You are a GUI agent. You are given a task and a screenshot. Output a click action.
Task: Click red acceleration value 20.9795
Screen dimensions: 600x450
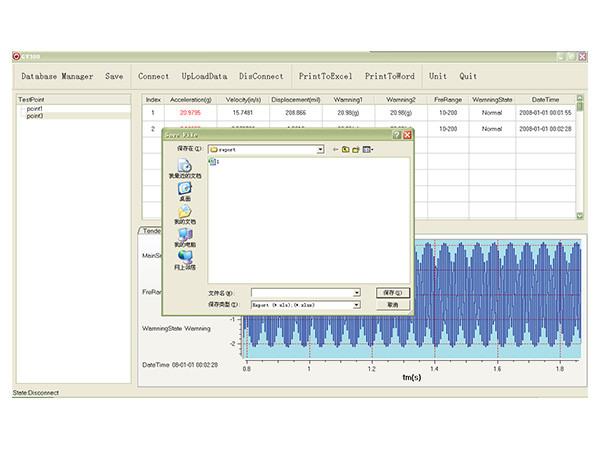190,112
